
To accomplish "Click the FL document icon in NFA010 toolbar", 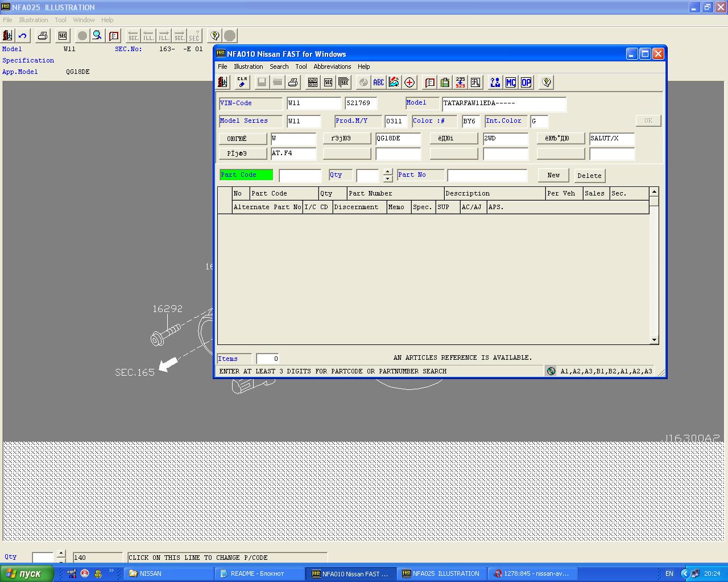I will pos(475,82).
